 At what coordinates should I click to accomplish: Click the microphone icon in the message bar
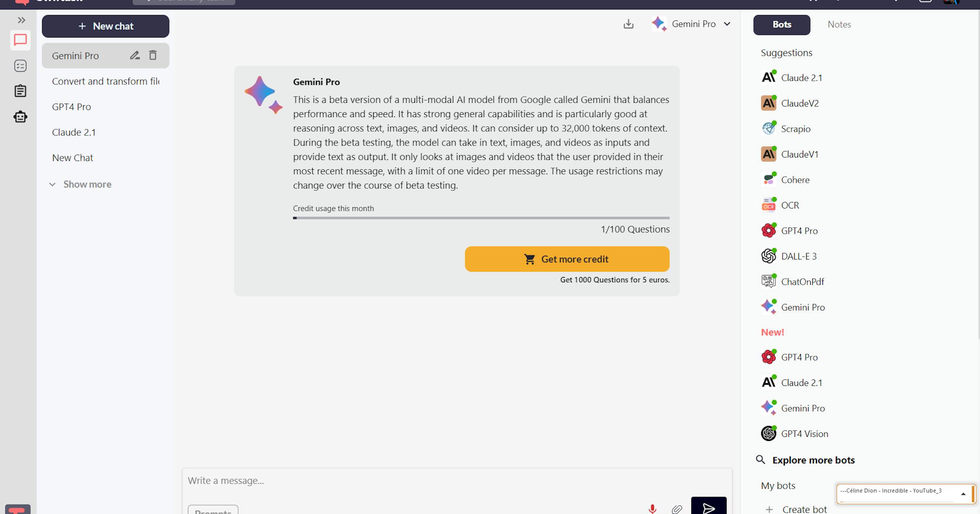pos(653,508)
